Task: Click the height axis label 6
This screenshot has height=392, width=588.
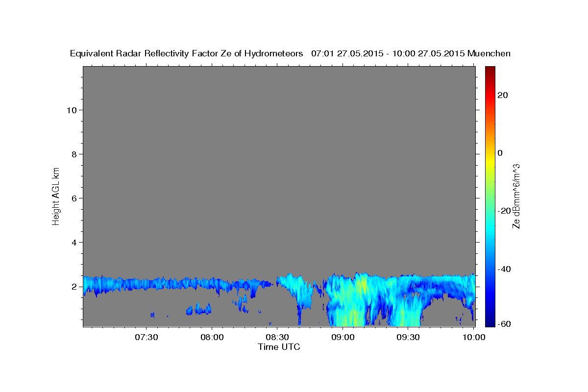Action: tap(73, 198)
